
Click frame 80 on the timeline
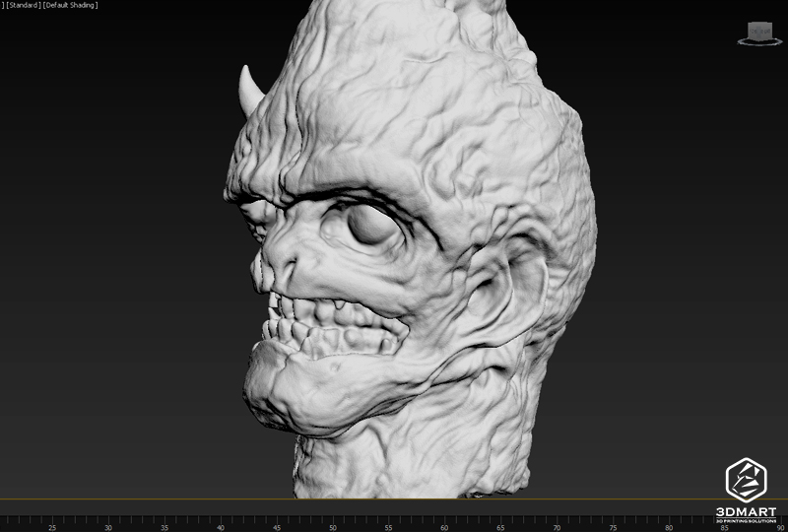tap(669, 521)
